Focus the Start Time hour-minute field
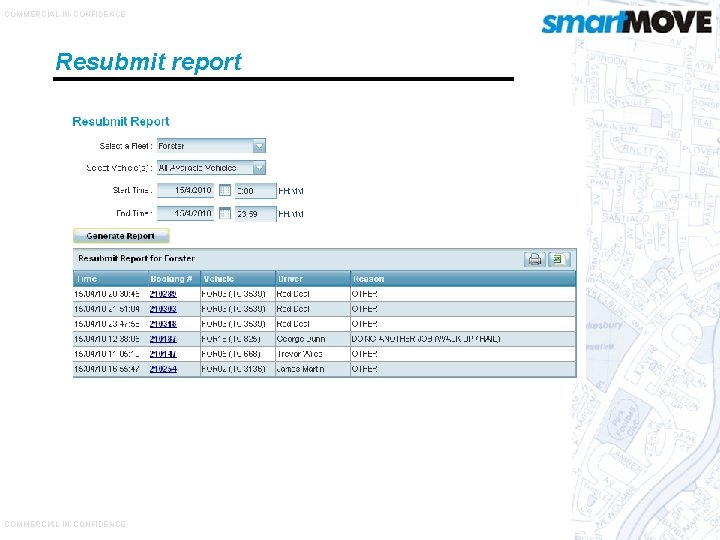Screen dimensions: 720x540 tap(256, 191)
